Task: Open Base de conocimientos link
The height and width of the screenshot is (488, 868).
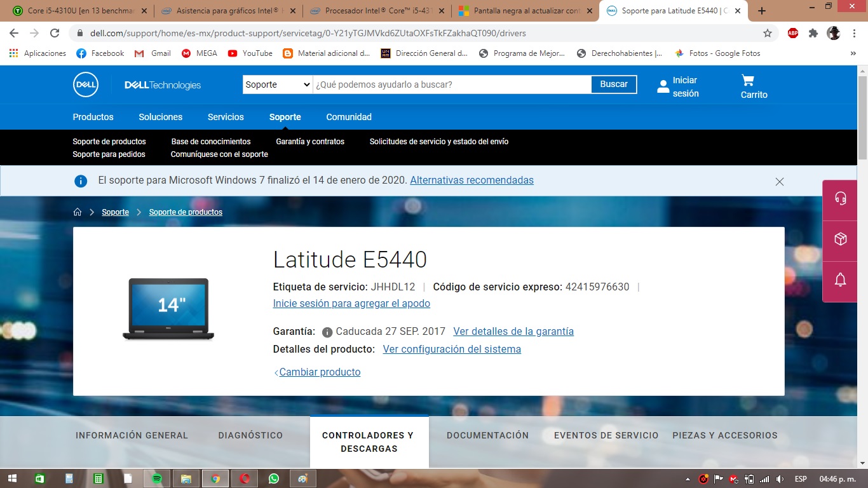Action: (x=211, y=142)
